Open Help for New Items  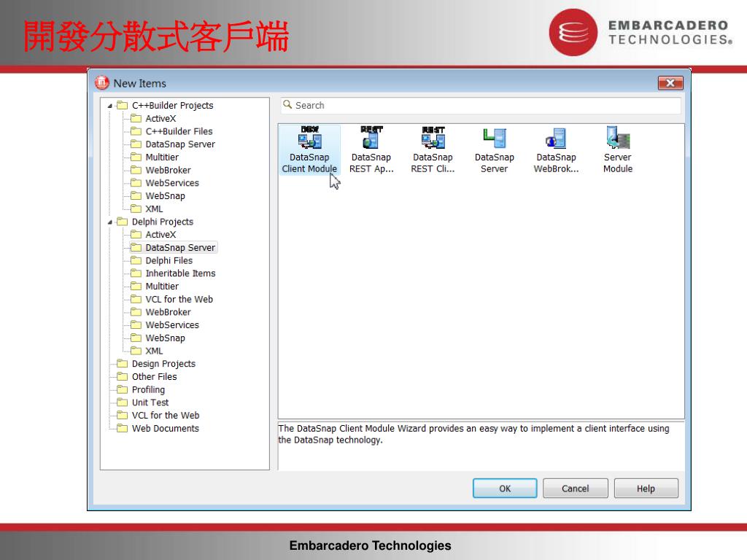[x=646, y=488]
